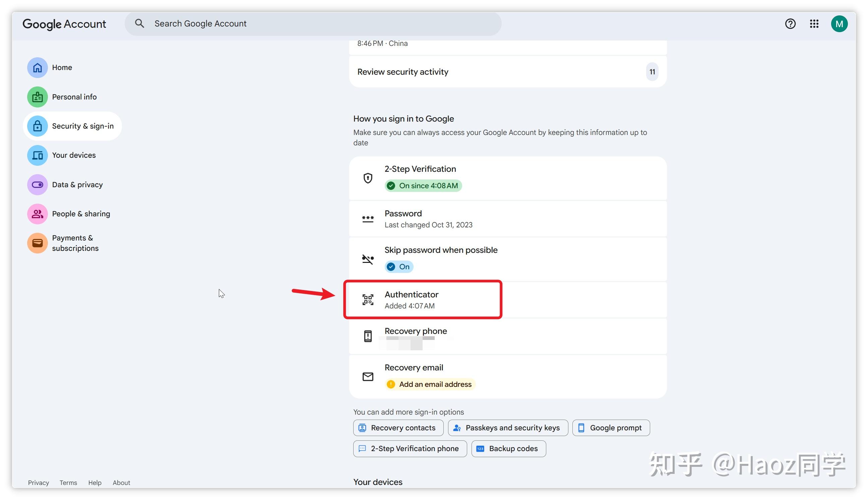
Task: Open the Google apps grid icon
Action: click(x=814, y=24)
